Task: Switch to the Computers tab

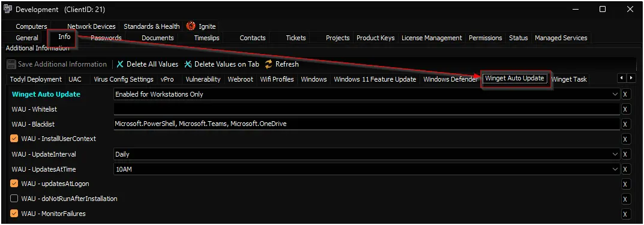Action: [32, 26]
